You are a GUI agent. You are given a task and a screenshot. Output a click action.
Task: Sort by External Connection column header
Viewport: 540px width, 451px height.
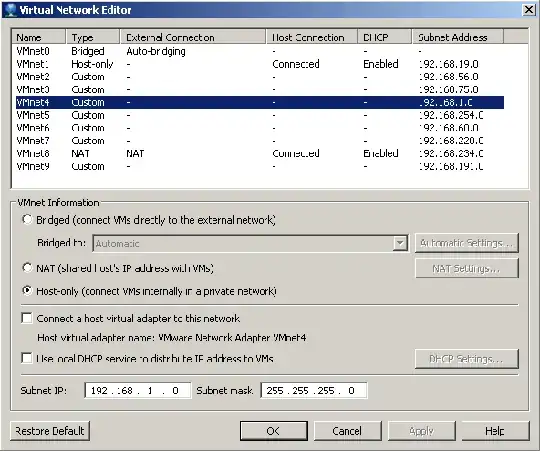pyautogui.click(x=193, y=37)
